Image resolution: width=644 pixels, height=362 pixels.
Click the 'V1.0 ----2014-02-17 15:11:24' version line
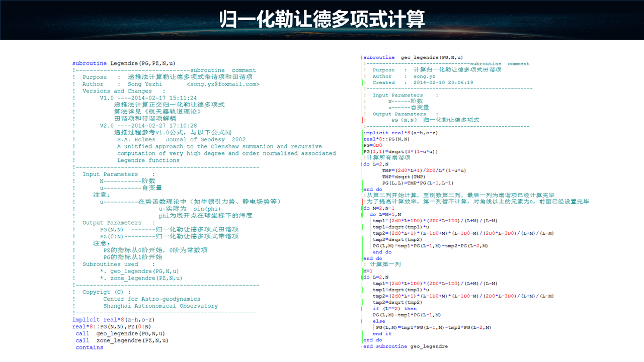(148, 98)
